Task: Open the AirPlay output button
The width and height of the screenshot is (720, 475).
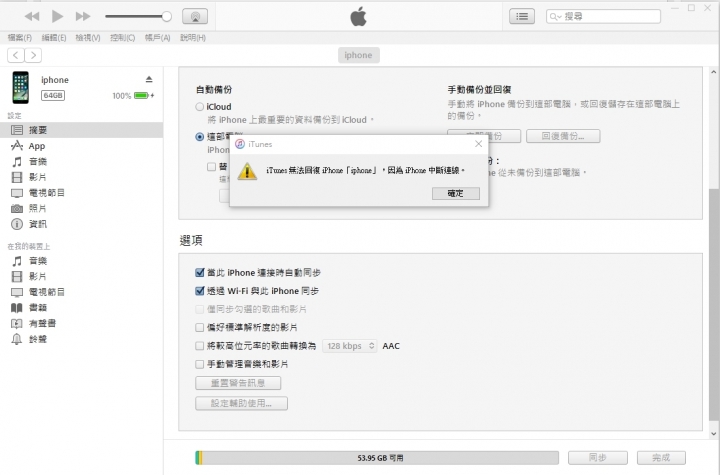Action: [195, 17]
